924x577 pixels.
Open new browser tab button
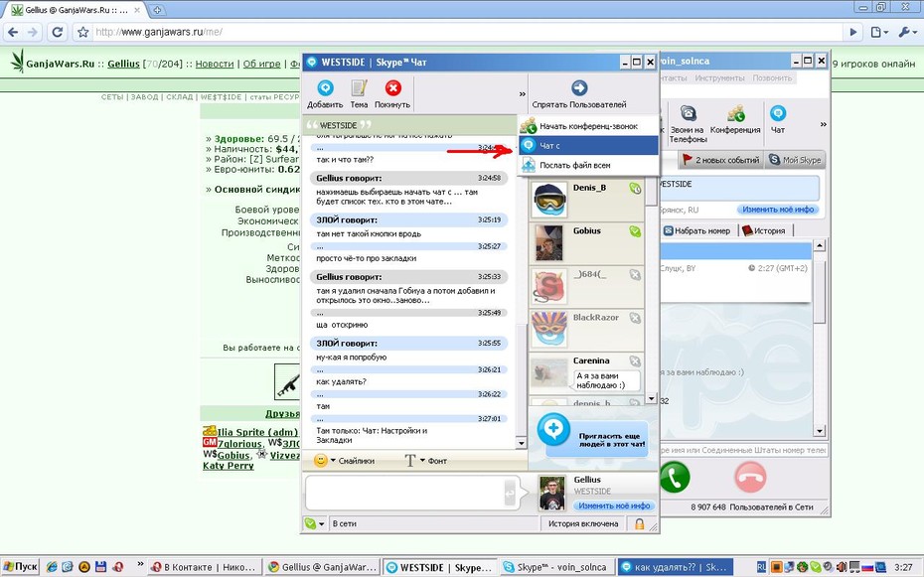click(157, 9)
